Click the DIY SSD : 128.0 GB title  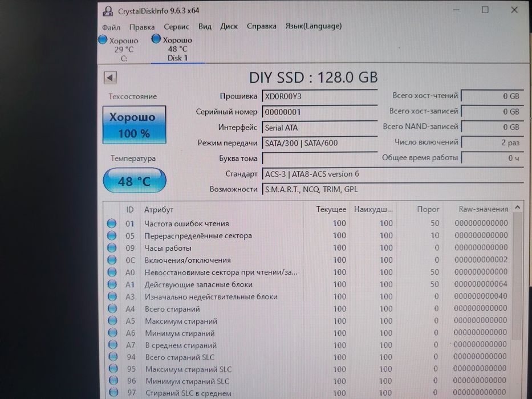[x=313, y=78]
